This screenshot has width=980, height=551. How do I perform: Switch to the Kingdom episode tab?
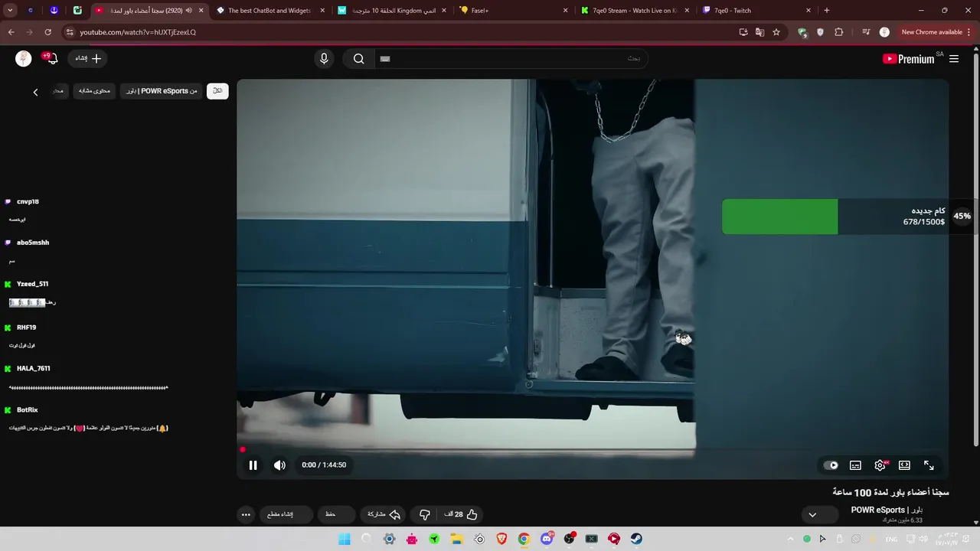[394, 11]
